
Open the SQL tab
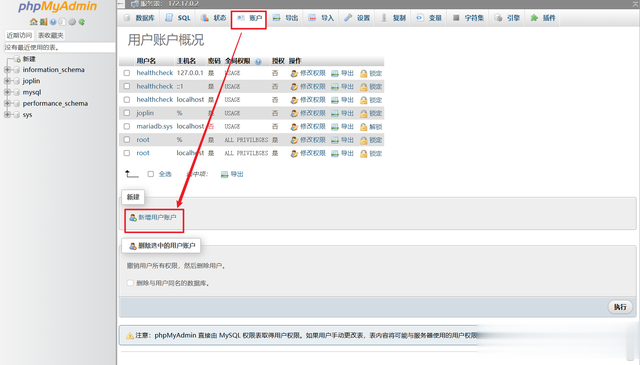tap(178, 18)
